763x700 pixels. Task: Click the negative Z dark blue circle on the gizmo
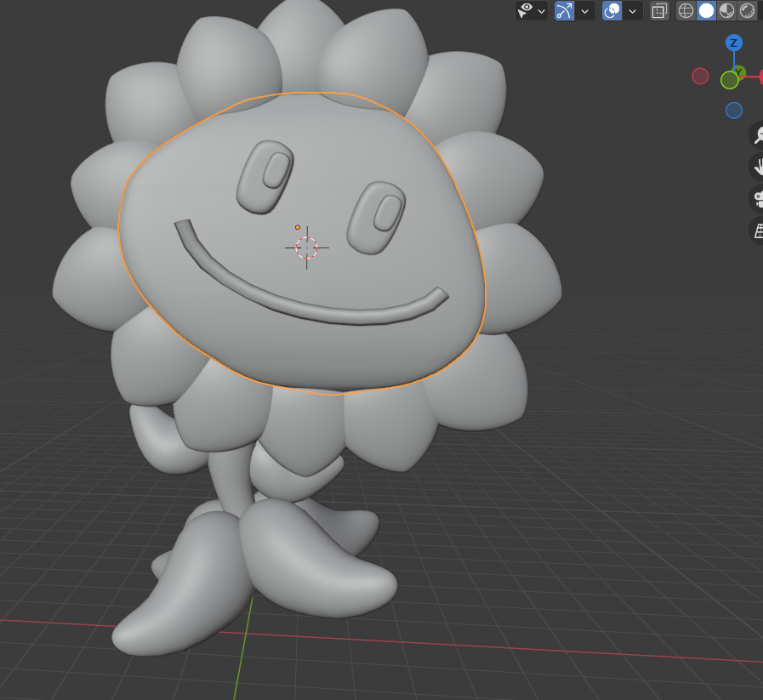[734, 111]
